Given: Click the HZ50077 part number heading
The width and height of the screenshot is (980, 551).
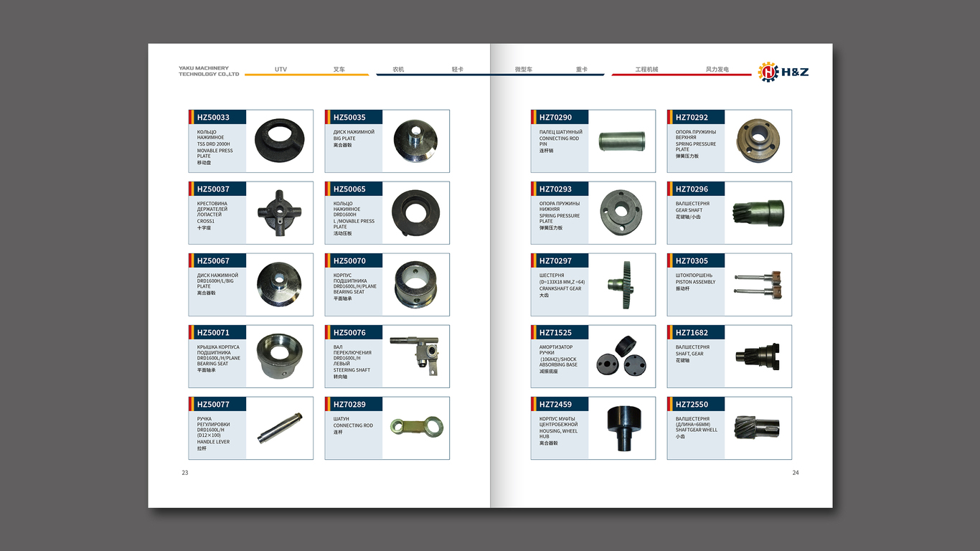Looking at the screenshot, I should pyautogui.click(x=213, y=404).
